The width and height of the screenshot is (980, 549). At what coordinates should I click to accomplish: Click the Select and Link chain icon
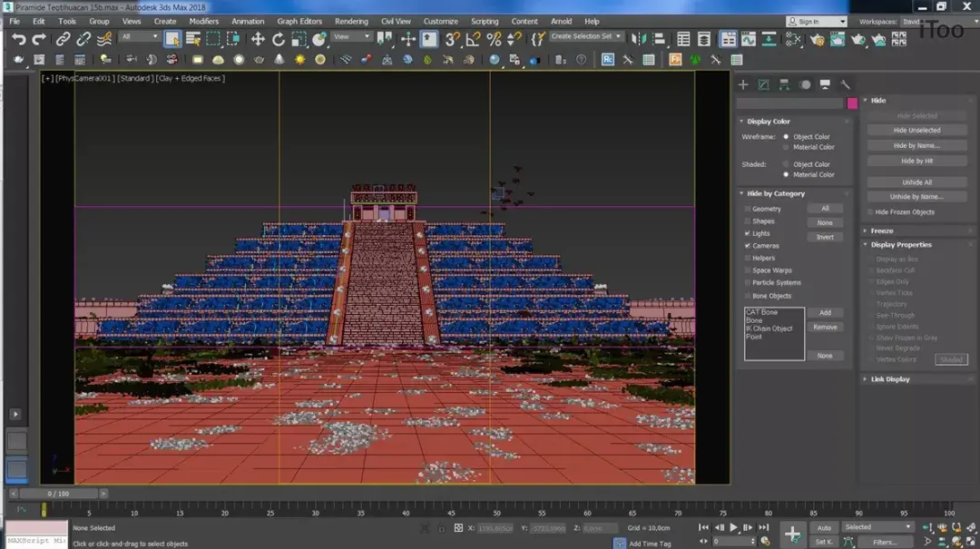pyautogui.click(x=63, y=38)
